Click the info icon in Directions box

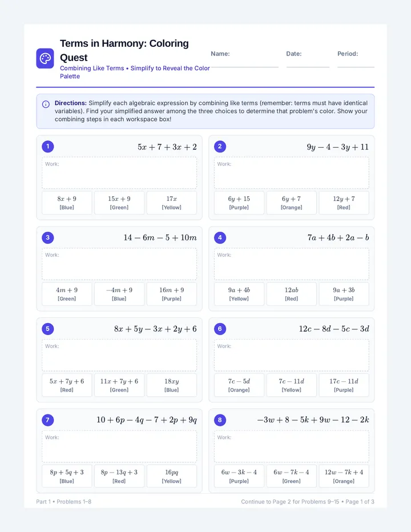click(46, 104)
